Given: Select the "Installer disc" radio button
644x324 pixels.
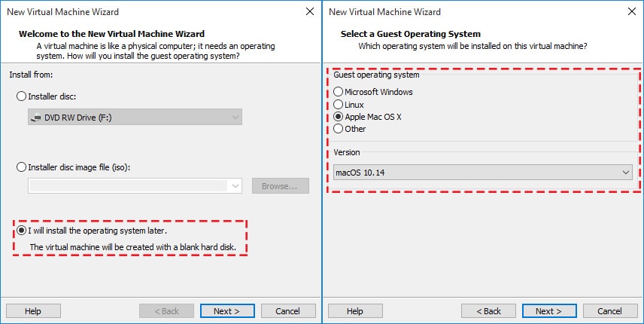Looking at the screenshot, I should pyautogui.click(x=22, y=96).
